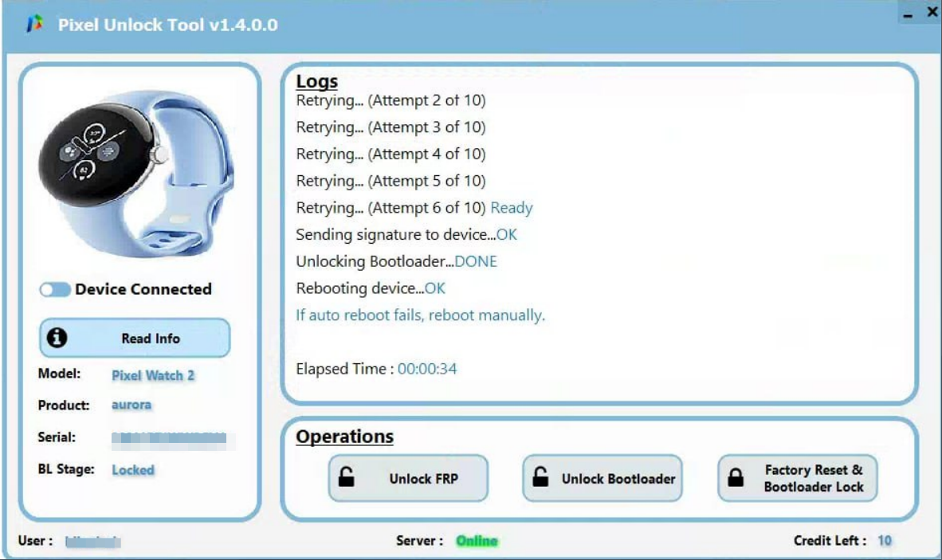Start the Unlock FRP operation

(x=408, y=478)
